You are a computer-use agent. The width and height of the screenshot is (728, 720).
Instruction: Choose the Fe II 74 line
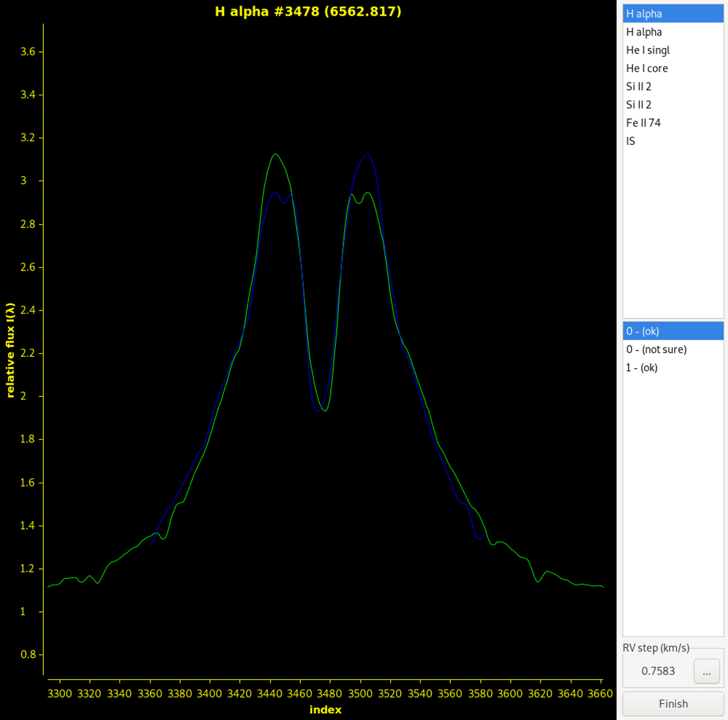coord(643,123)
